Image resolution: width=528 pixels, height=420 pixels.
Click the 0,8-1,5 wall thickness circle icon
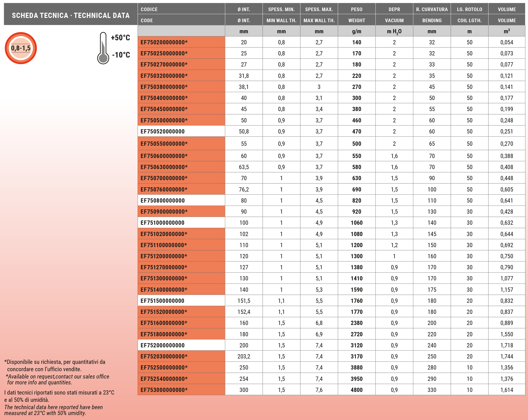(x=21, y=48)
